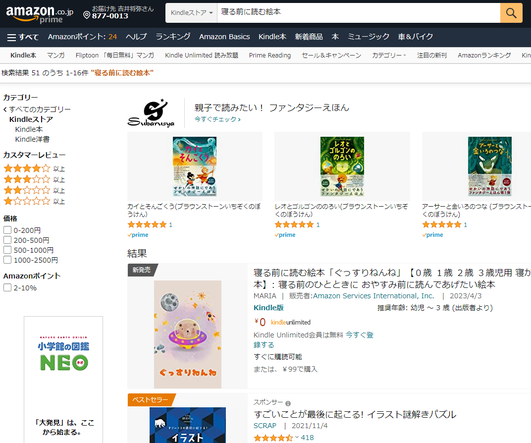Filter by 3 stars and up

pyautogui.click(x=34, y=179)
